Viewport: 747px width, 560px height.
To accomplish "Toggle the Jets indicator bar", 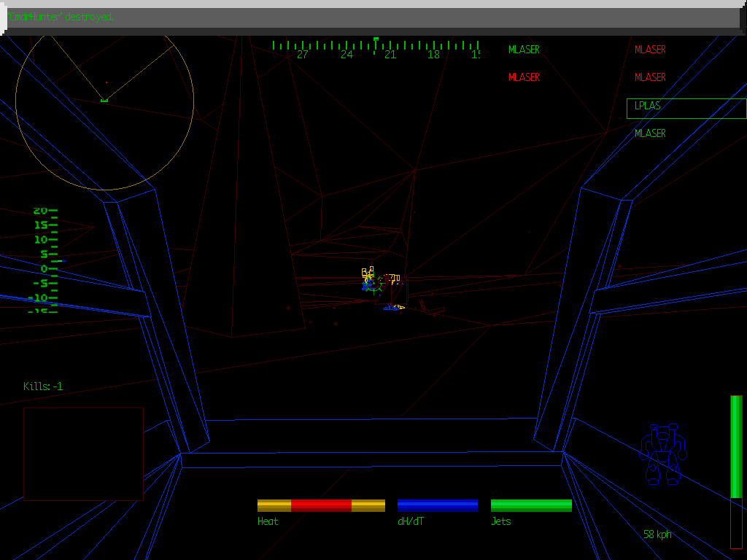I will coord(531,505).
